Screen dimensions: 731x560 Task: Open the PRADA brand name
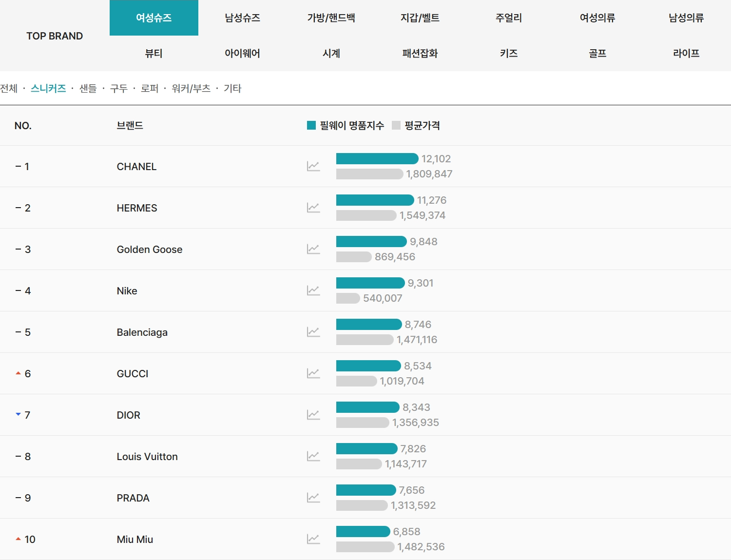click(133, 498)
